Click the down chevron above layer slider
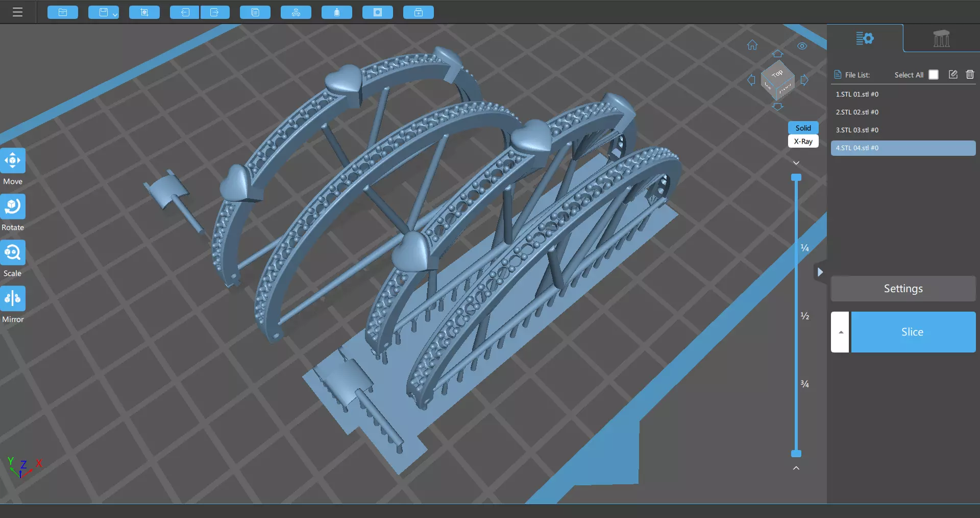Viewport: 980px width, 518px height. click(x=796, y=163)
